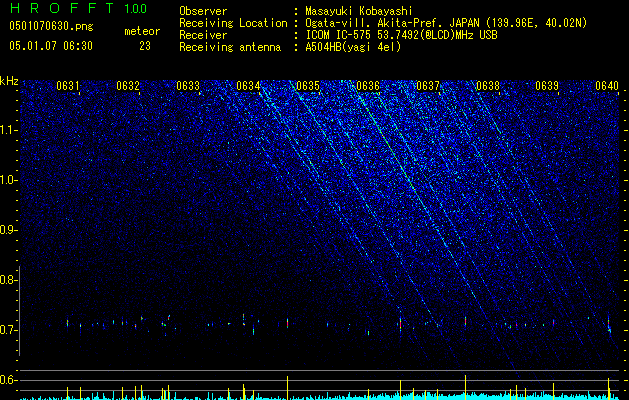
Task: Click the Observer field label
Action: coord(203,11)
